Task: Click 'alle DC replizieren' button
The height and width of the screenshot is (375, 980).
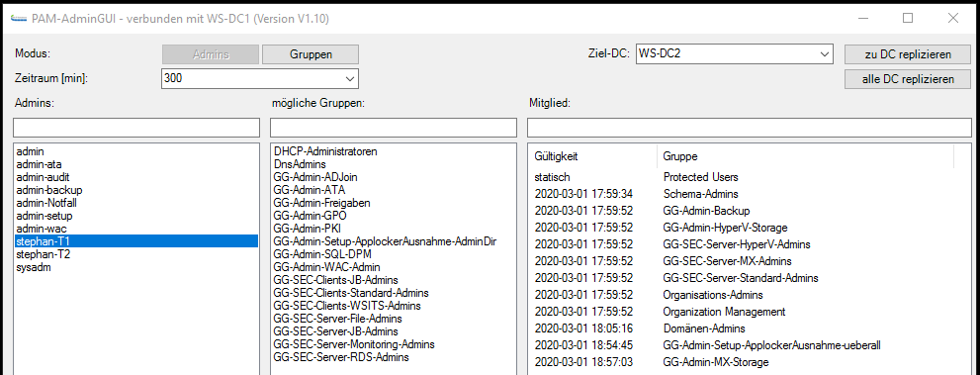Action: 908,79
